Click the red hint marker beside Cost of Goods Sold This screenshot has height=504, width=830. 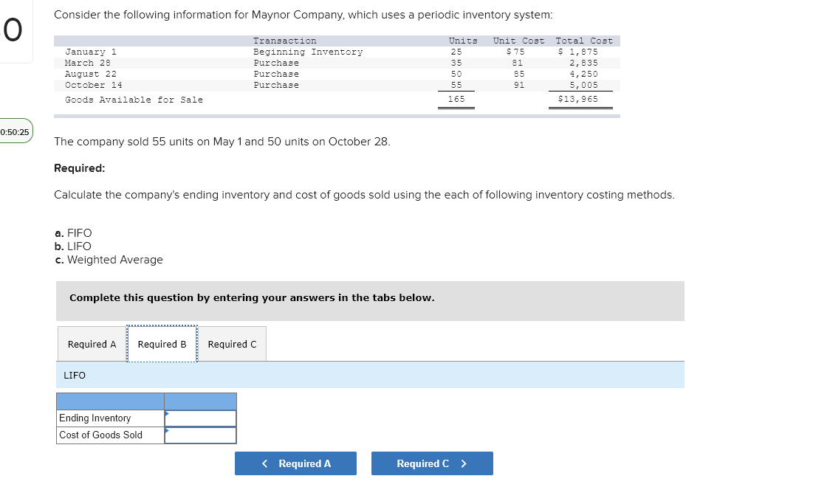(168, 431)
